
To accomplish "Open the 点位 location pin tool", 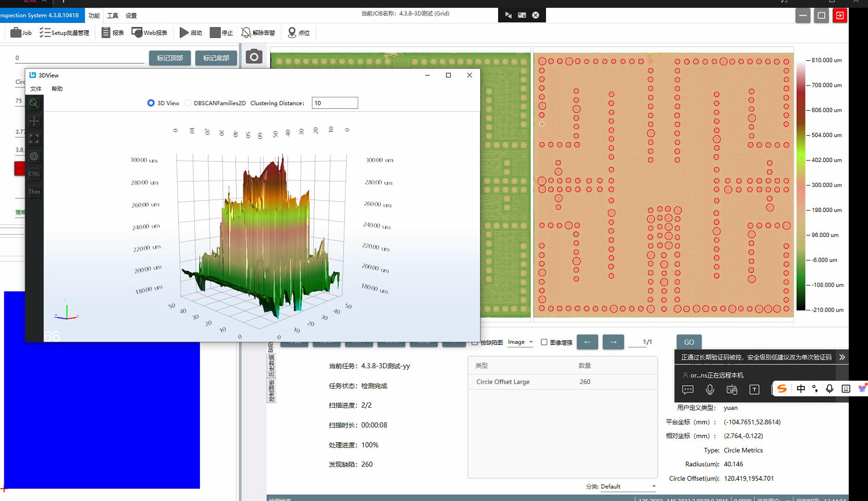I will pos(292,33).
